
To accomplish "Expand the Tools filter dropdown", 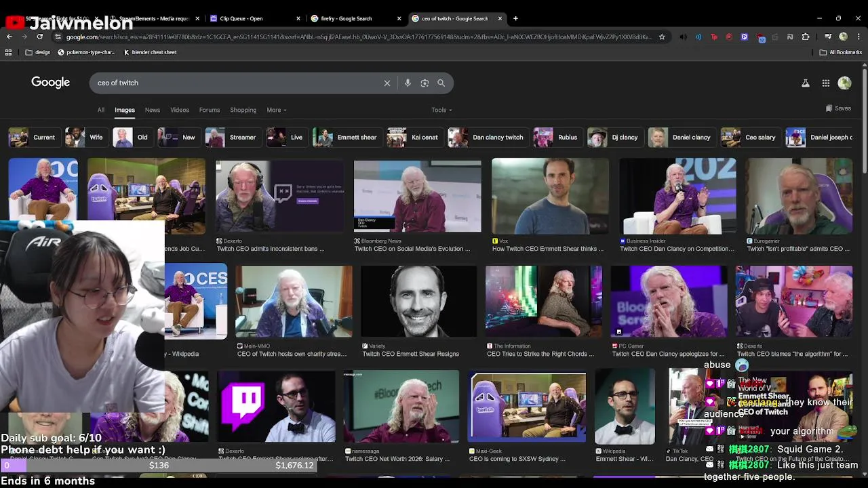I will coord(441,110).
